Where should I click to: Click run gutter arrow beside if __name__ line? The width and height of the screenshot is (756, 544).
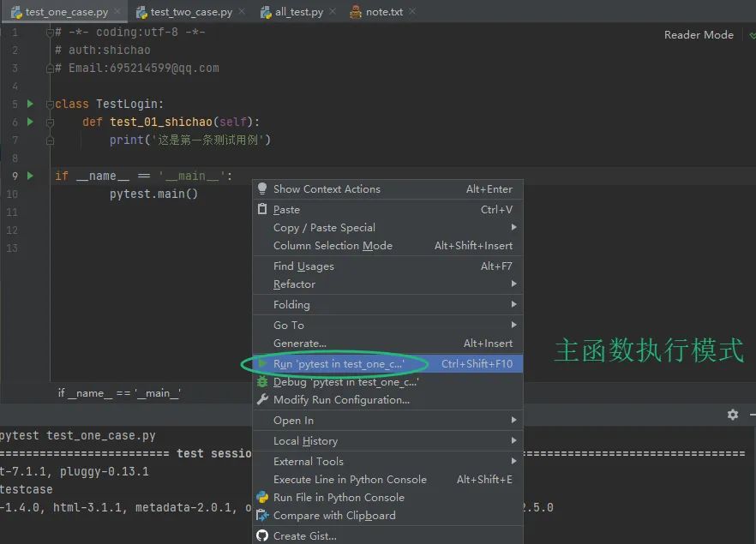click(x=30, y=176)
